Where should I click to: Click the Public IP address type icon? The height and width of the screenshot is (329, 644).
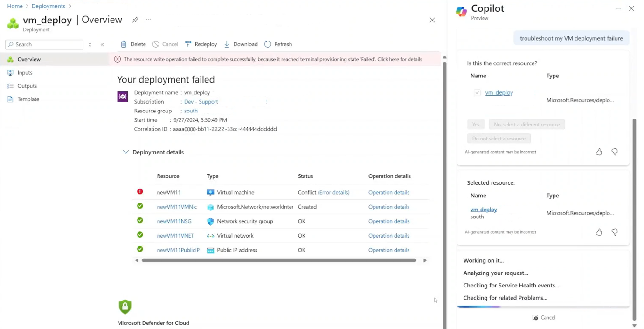pos(210,250)
